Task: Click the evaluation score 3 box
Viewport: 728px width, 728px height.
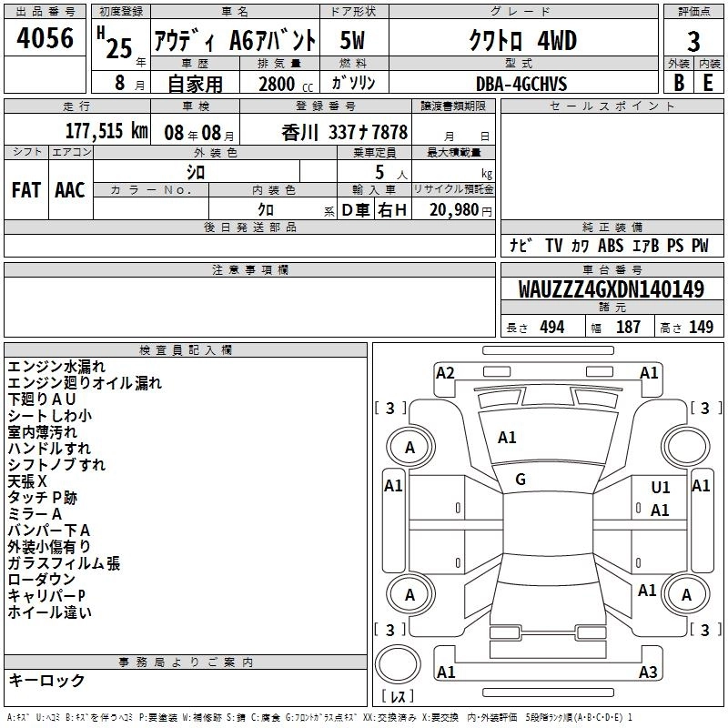Action: pyautogui.click(x=693, y=42)
